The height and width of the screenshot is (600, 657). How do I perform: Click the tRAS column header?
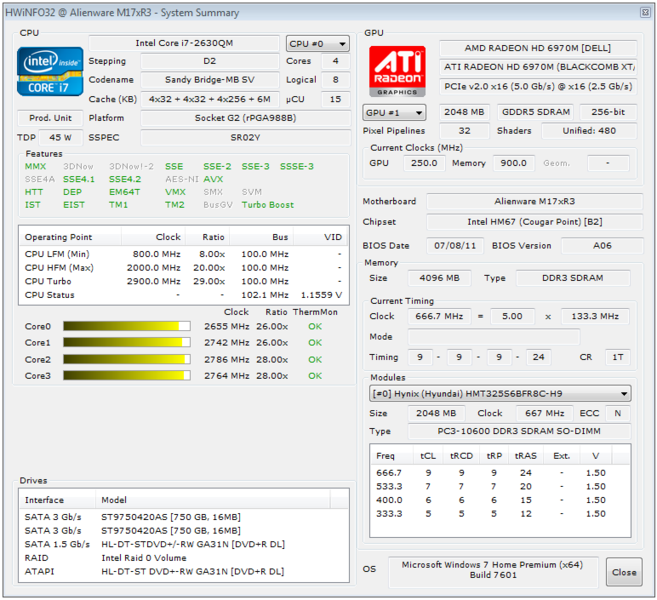(x=525, y=456)
